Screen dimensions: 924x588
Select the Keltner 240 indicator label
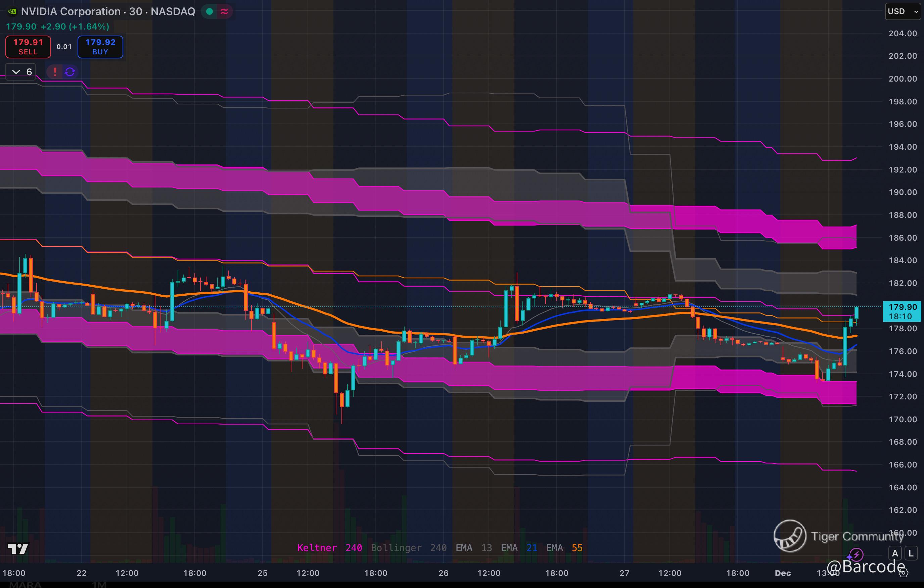[x=329, y=548]
